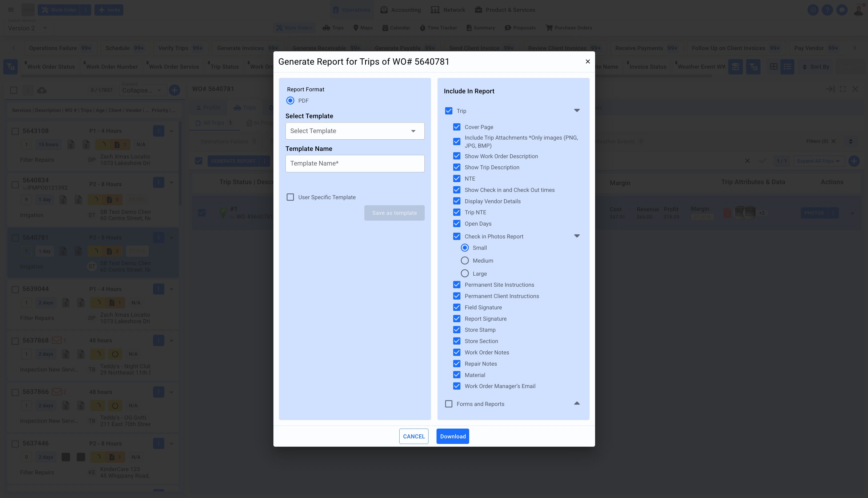Select the Medium photo size option
This screenshot has height=498, width=868.
[x=465, y=261]
